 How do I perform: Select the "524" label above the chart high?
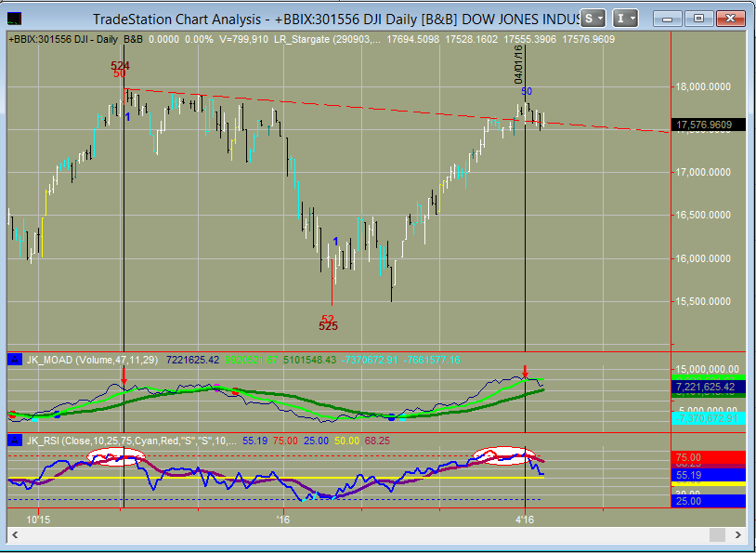tap(120, 65)
